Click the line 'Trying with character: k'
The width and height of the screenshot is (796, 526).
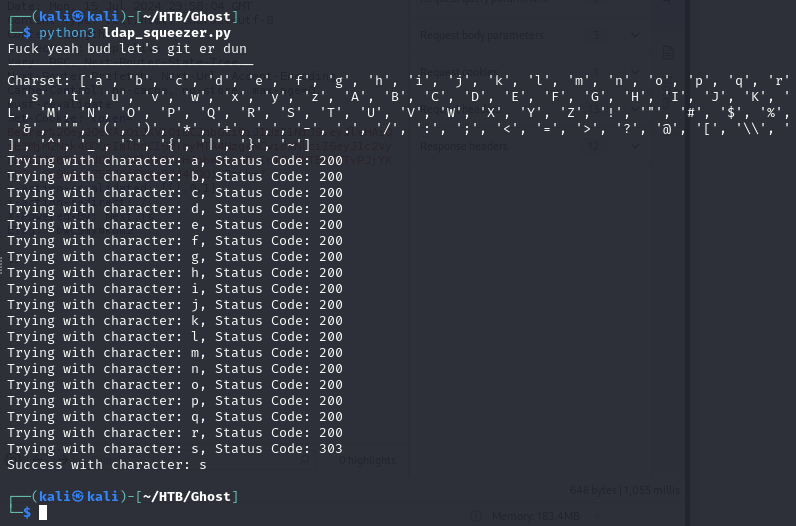point(175,321)
